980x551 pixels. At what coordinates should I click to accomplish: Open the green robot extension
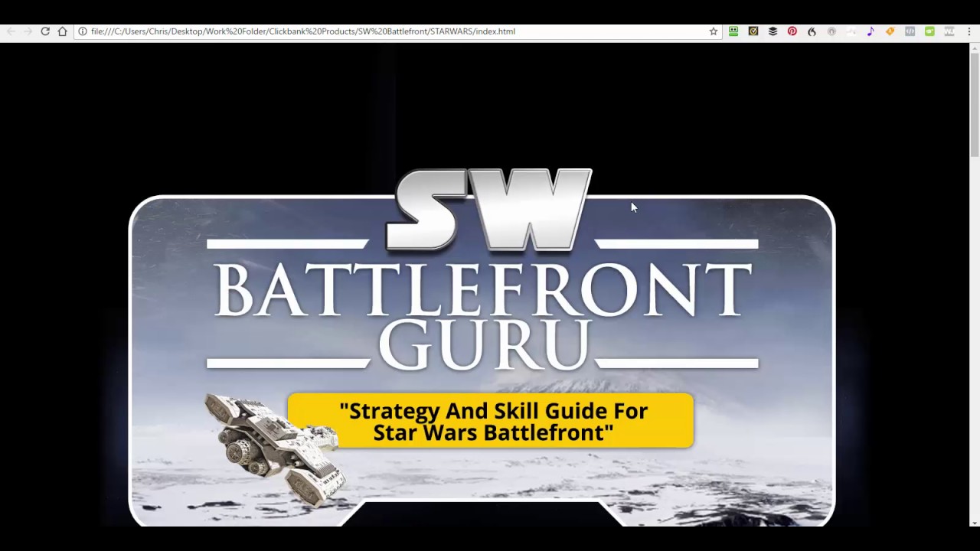[733, 31]
